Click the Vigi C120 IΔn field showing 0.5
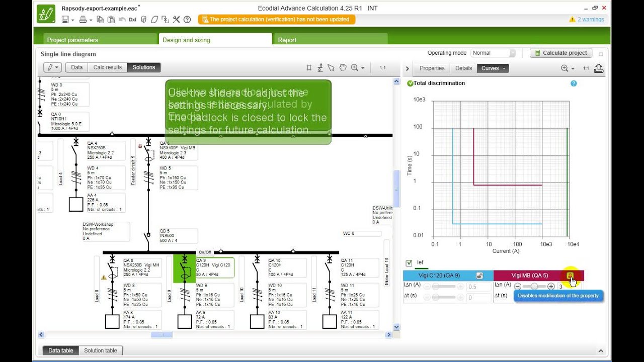The image size is (644, 362). pos(478,287)
